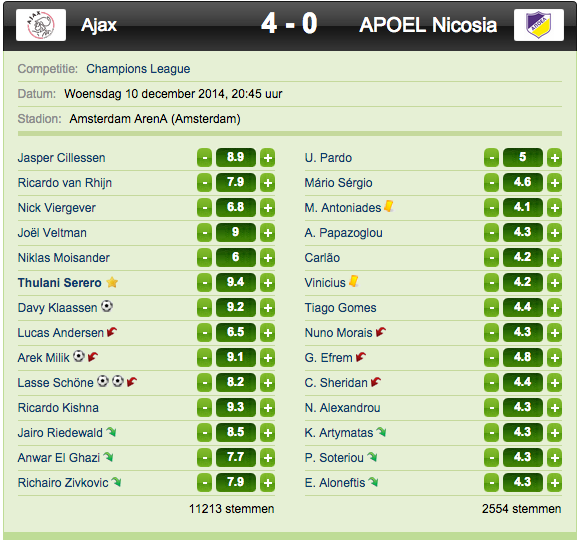The width and height of the screenshot is (578, 540).
Task: Click the APOEL Nicosia club crest
Action: point(539,25)
